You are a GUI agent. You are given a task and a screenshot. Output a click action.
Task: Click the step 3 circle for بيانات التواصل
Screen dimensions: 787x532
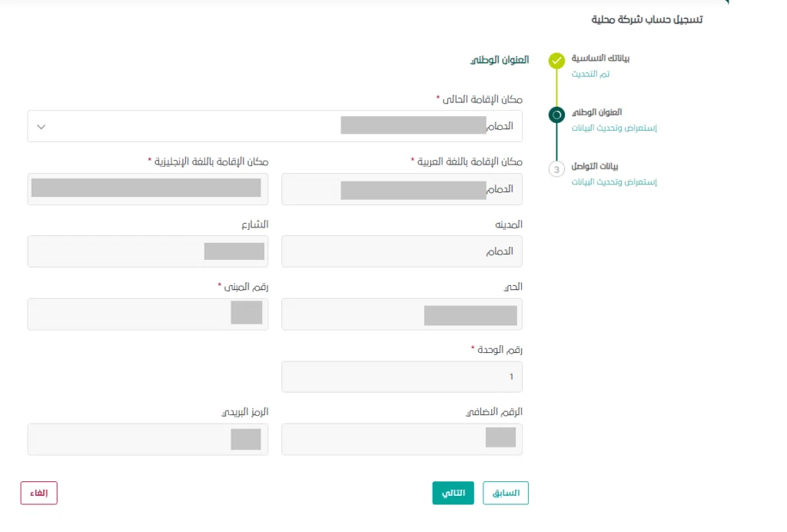(x=556, y=168)
